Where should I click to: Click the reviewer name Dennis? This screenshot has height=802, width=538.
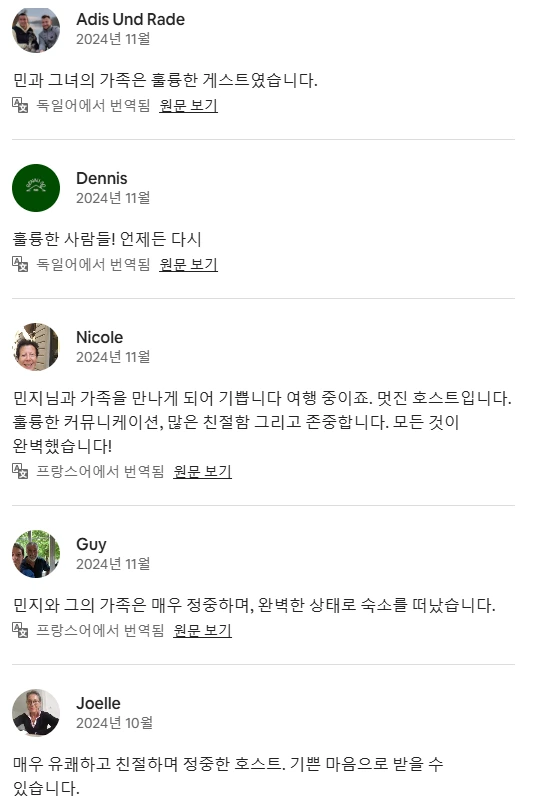(102, 179)
